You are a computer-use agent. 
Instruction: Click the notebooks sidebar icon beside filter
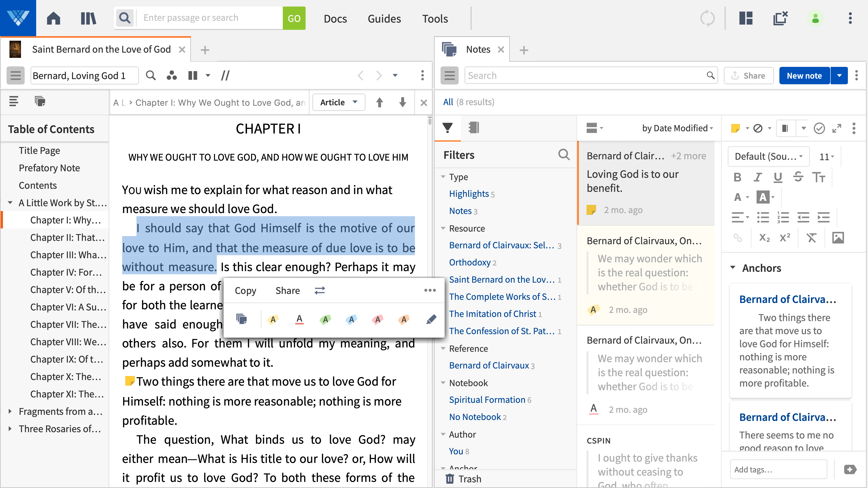point(474,128)
